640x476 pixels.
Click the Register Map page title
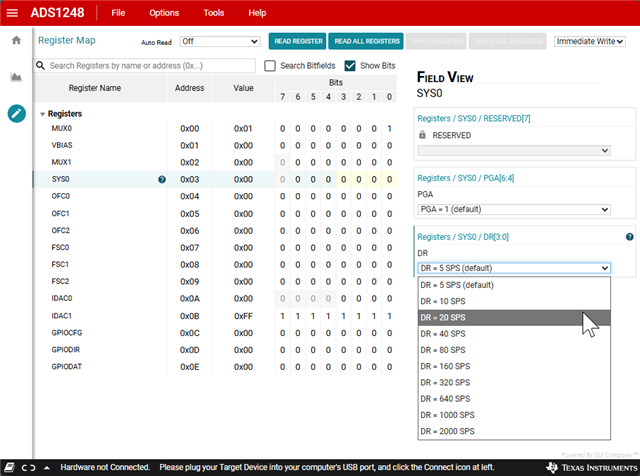point(67,40)
